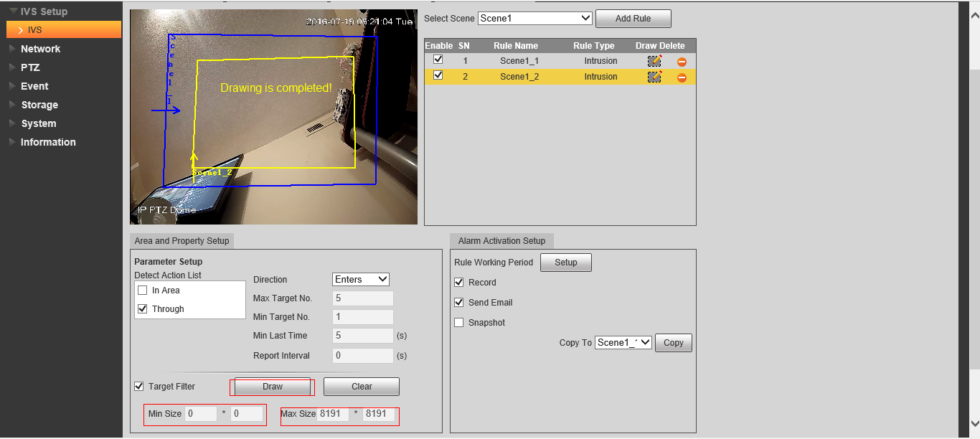Click the Copy button

click(x=674, y=343)
